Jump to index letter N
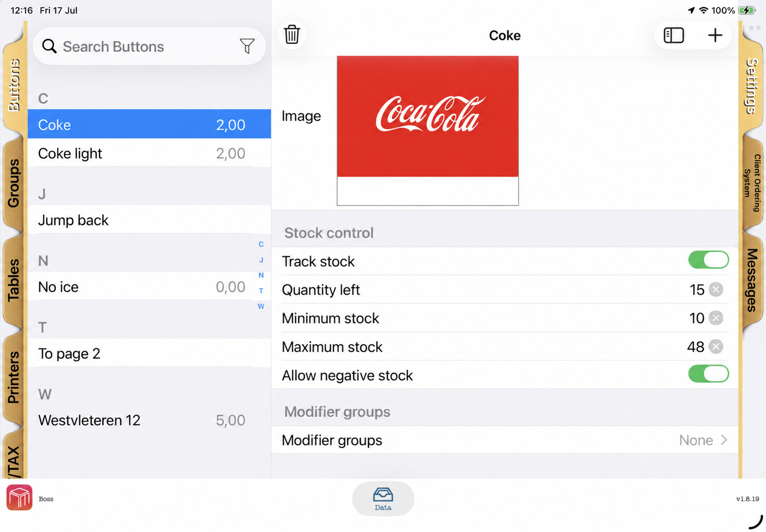This screenshot has width=766, height=532. coord(261,275)
